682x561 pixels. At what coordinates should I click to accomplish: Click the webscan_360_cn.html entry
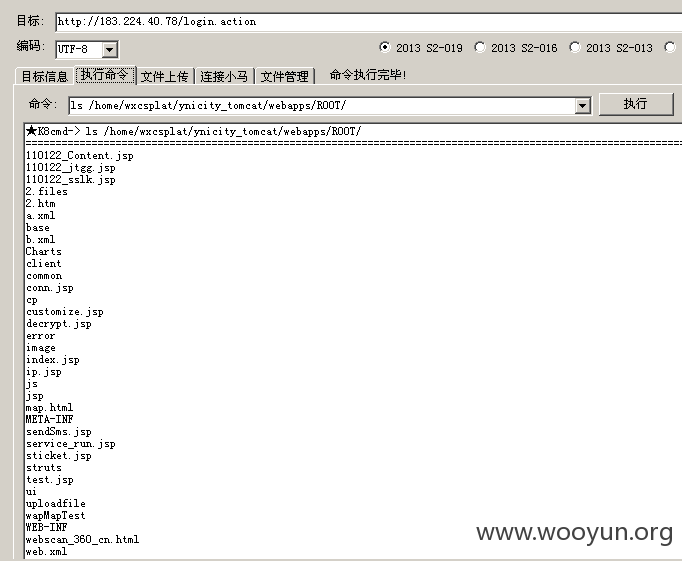[x=82, y=540]
